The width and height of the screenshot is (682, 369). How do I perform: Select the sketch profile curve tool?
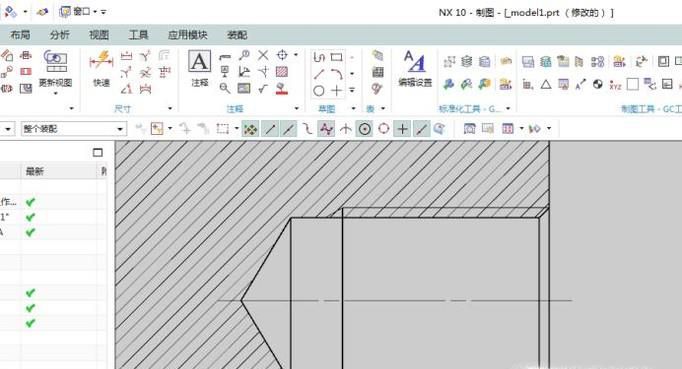pyautogui.click(x=319, y=57)
